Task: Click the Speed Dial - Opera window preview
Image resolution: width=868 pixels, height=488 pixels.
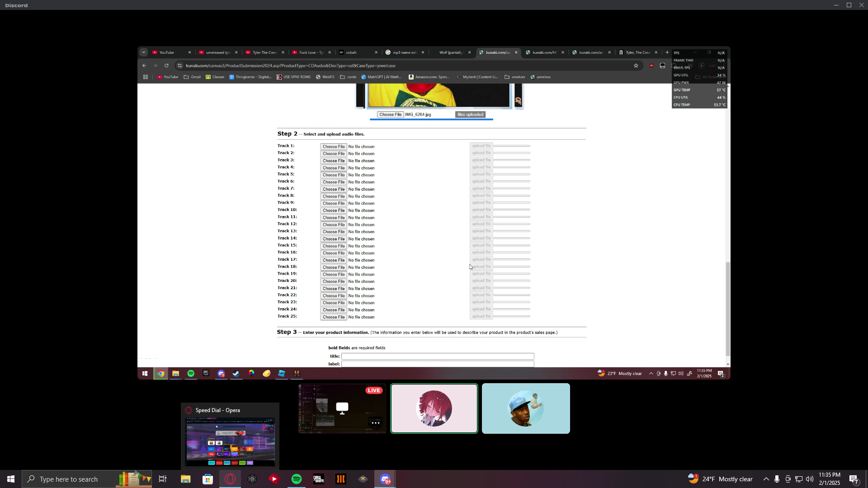Action: (x=230, y=441)
